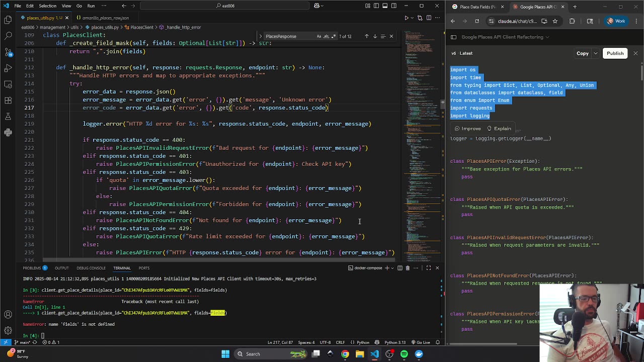
Task: Expand Replace mode in find widget
Action: pos(261,36)
